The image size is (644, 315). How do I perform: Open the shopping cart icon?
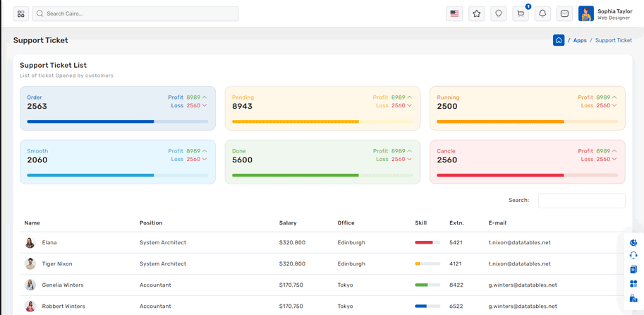(521, 13)
